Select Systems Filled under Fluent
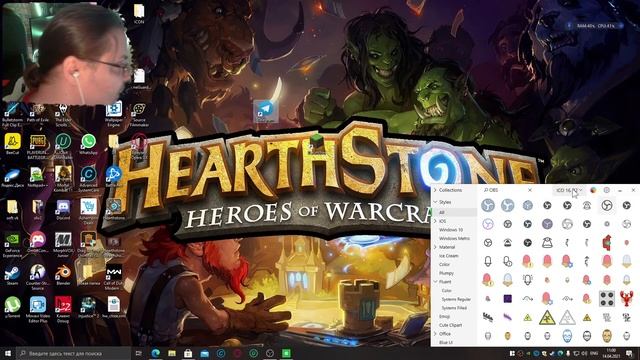 coord(454,308)
